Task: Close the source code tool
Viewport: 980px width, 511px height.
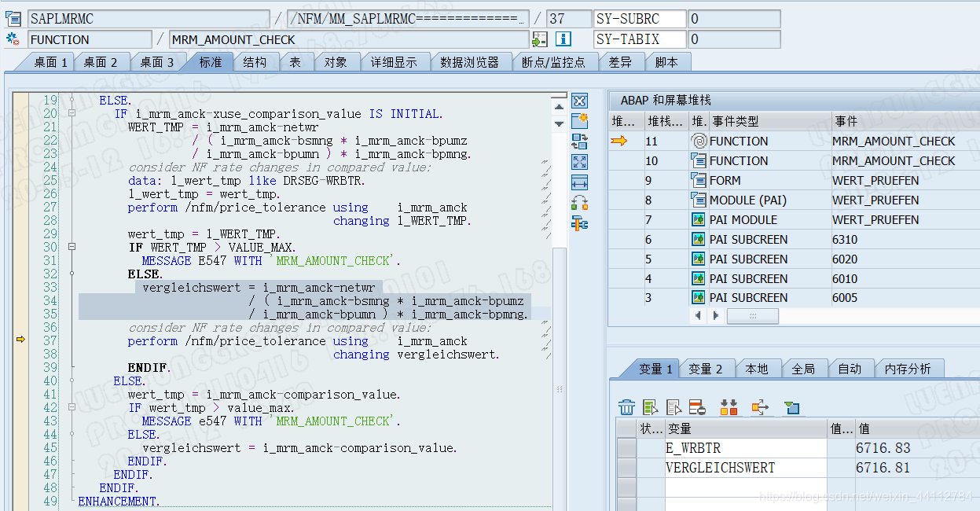Action: point(580,101)
